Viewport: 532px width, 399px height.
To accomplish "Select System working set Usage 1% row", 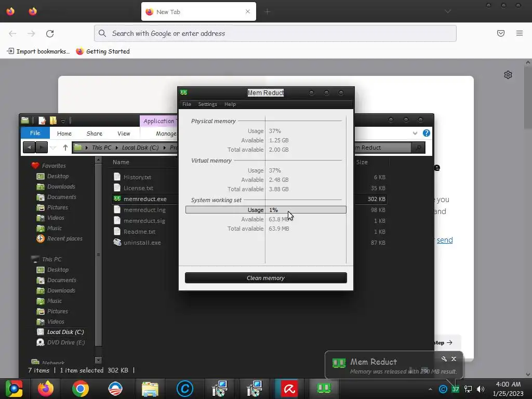I will pyautogui.click(x=265, y=210).
